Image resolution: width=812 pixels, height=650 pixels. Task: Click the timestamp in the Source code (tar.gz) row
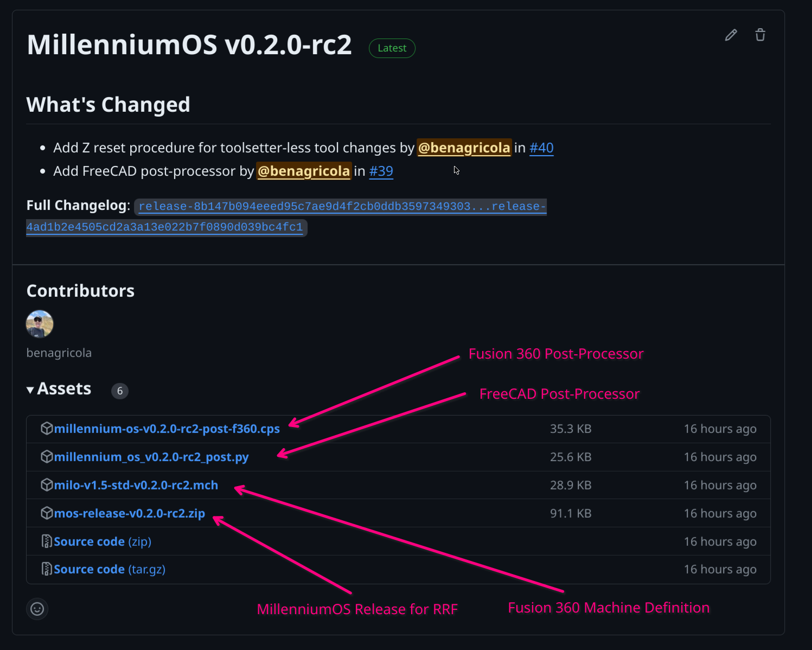[x=720, y=569]
